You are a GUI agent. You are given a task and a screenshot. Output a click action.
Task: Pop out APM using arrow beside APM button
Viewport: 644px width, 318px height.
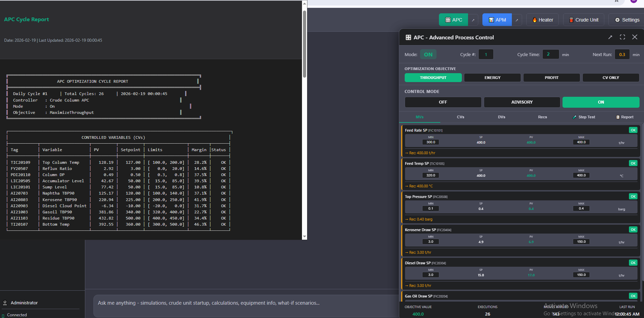517,20
